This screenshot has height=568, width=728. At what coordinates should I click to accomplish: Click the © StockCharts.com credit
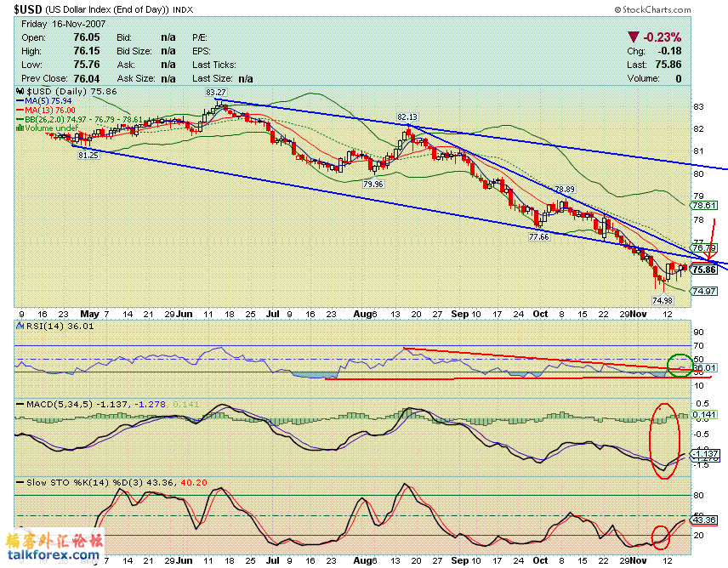point(652,9)
